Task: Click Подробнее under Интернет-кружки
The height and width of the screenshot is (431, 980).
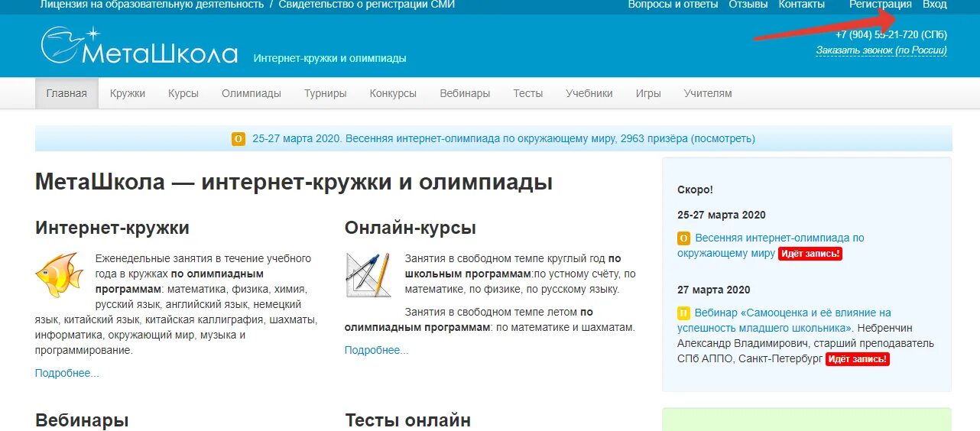Action: click(67, 373)
